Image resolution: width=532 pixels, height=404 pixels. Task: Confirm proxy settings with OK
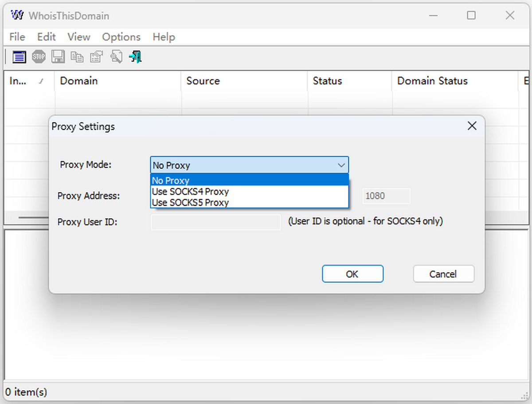352,274
